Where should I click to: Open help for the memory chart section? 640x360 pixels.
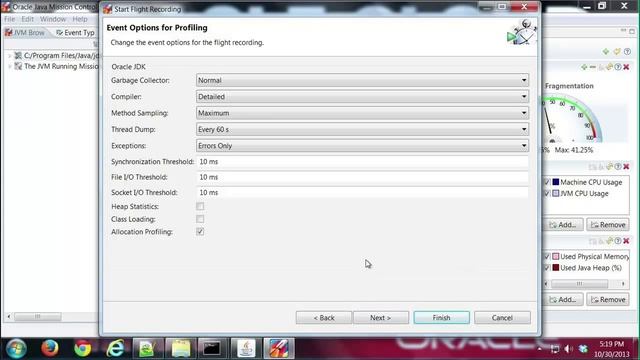click(618, 241)
